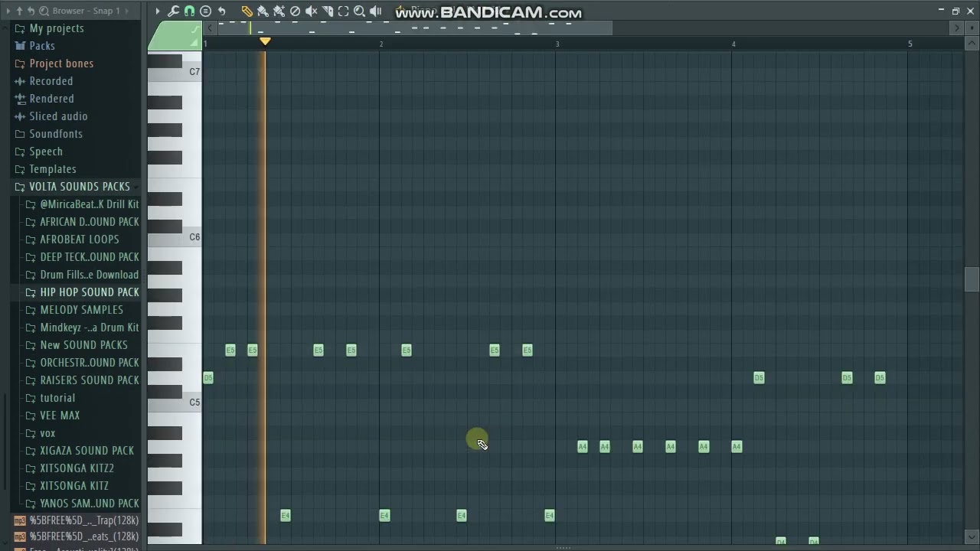Click the piano roll undo arrow
This screenshot has width=980, height=551.
(x=222, y=11)
